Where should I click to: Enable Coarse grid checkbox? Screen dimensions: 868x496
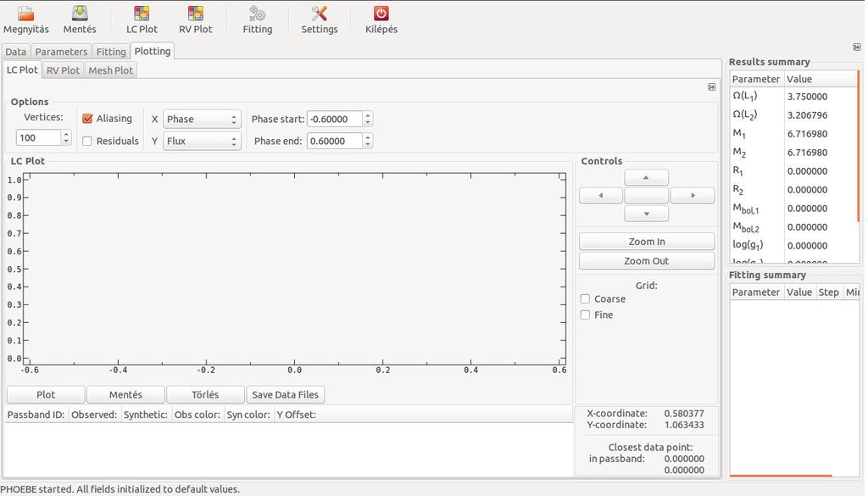coord(585,299)
